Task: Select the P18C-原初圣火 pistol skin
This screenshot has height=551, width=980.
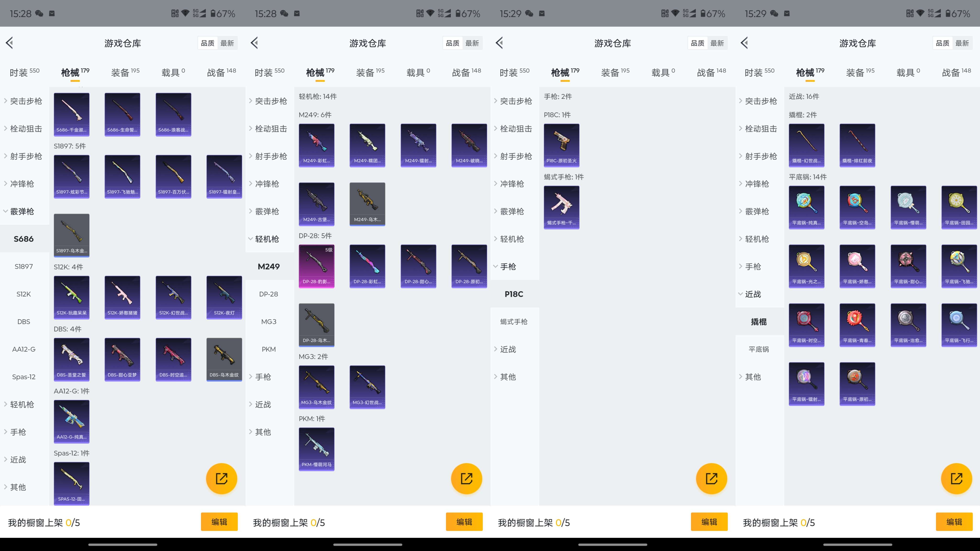Action: (x=562, y=145)
